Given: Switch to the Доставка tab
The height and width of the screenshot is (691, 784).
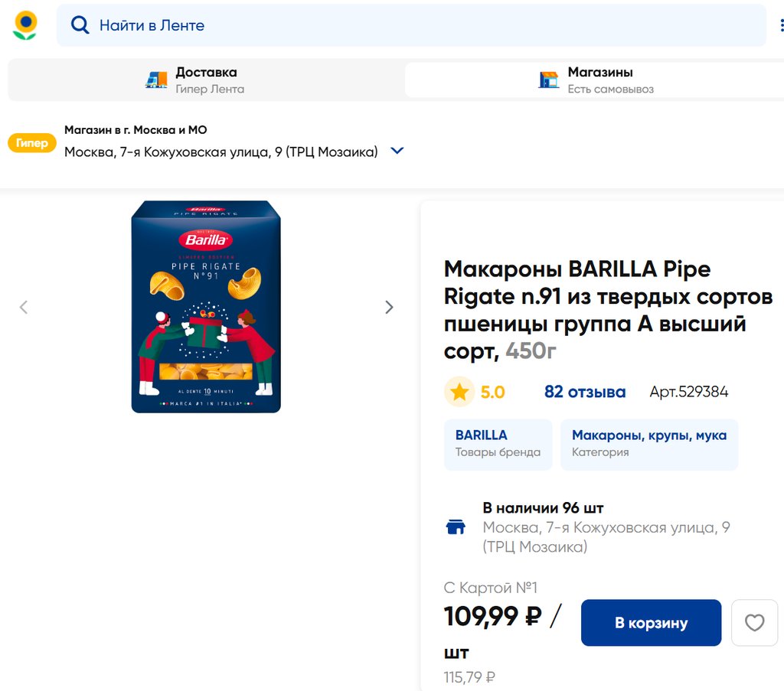Looking at the screenshot, I should (x=206, y=80).
